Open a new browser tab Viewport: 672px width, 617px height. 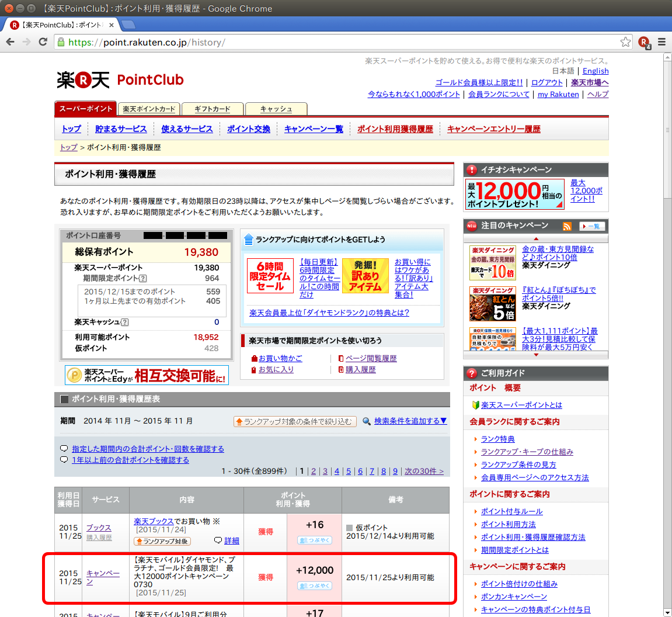[128, 25]
